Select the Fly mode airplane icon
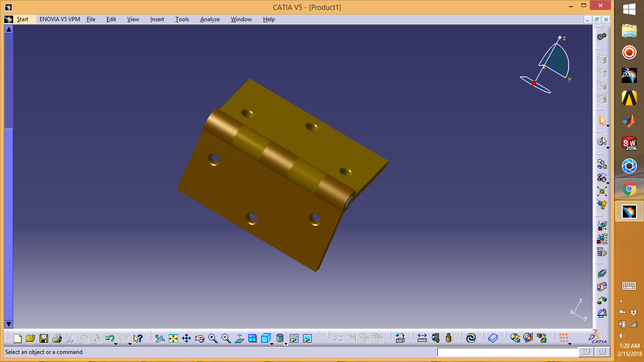The height and width of the screenshot is (362, 644). click(160, 338)
